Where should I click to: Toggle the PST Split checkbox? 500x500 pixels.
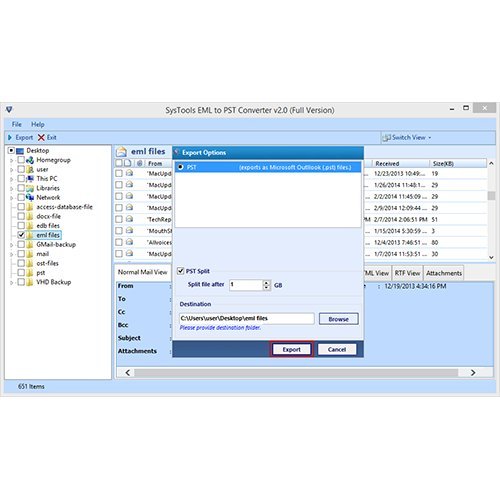[180, 271]
